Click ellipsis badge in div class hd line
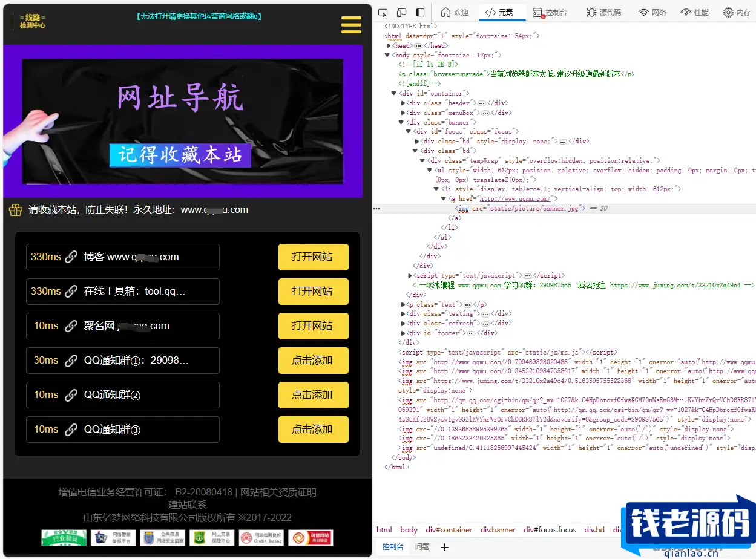Viewport: 756px width, 559px height. click(563, 142)
